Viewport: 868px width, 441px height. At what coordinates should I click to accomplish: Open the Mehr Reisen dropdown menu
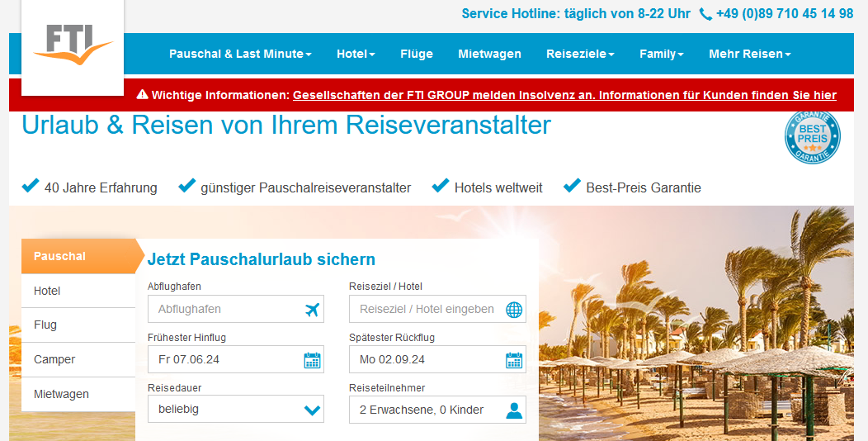(x=749, y=54)
